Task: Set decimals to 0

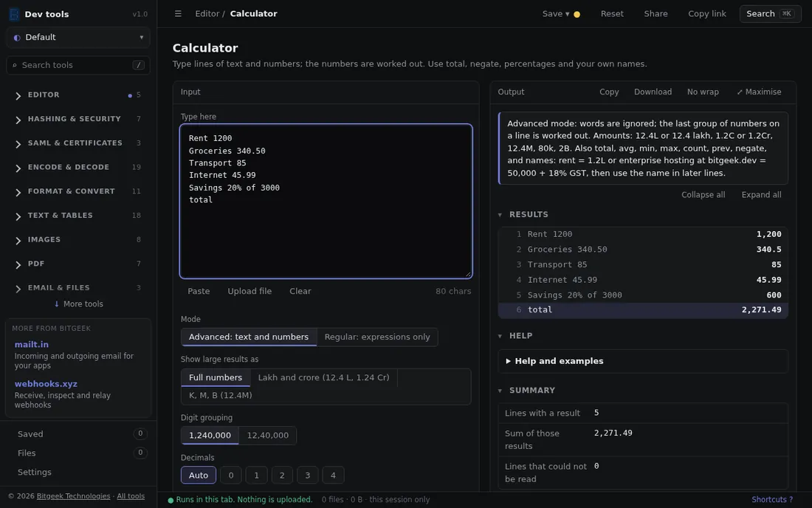Action: 231,476
